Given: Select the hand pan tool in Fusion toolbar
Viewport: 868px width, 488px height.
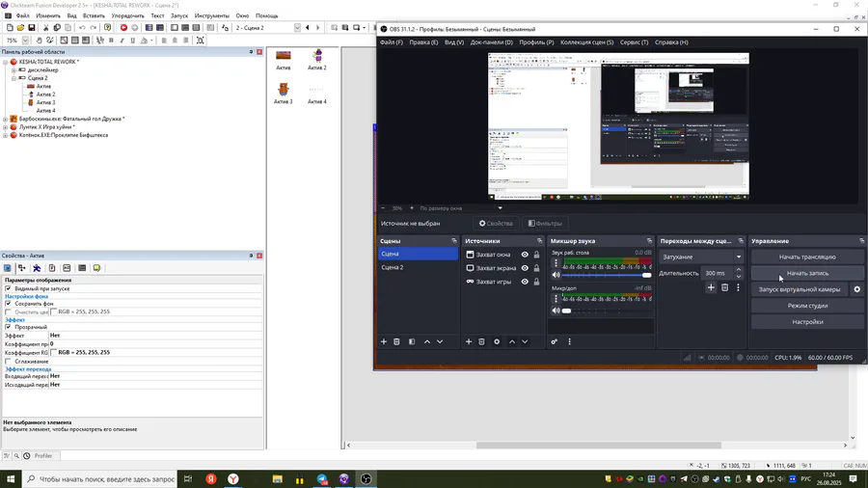Looking at the screenshot, I should [x=39, y=41].
